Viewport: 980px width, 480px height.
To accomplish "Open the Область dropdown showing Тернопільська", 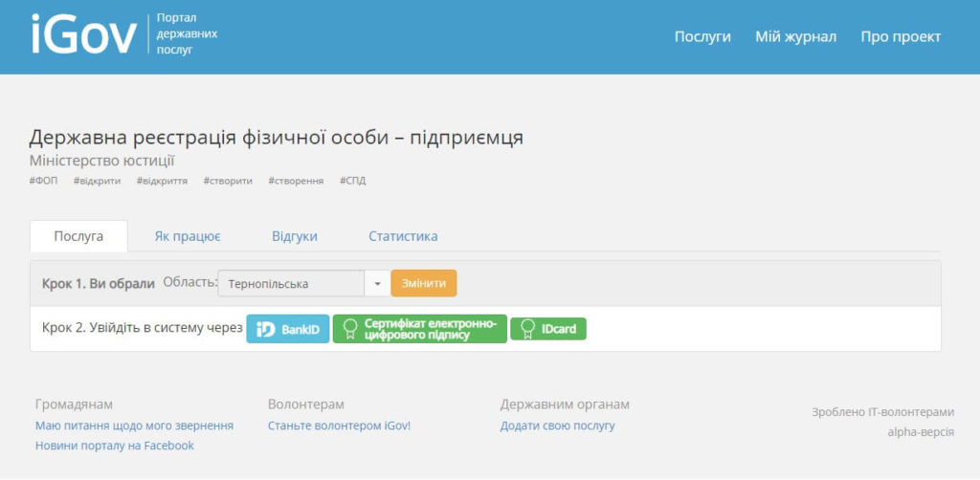I will tap(303, 283).
